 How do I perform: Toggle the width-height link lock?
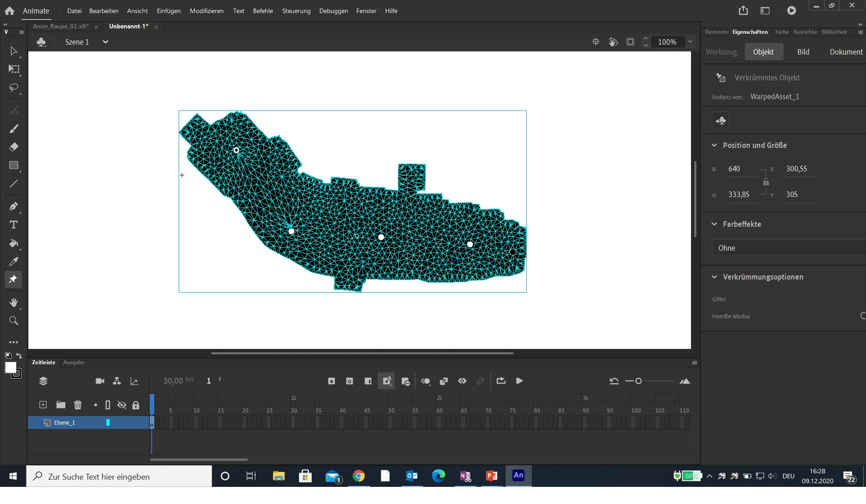click(766, 182)
